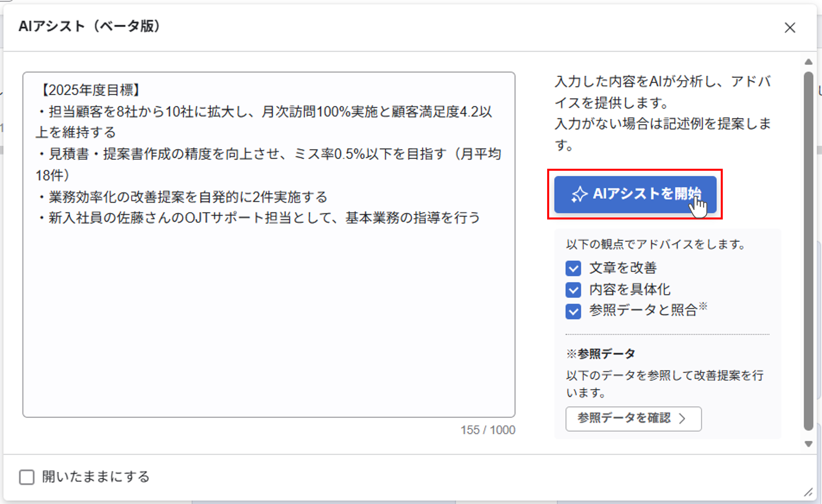Close the AIアシスト dialog with X
Viewport: 822px width, 504px height.
click(790, 28)
